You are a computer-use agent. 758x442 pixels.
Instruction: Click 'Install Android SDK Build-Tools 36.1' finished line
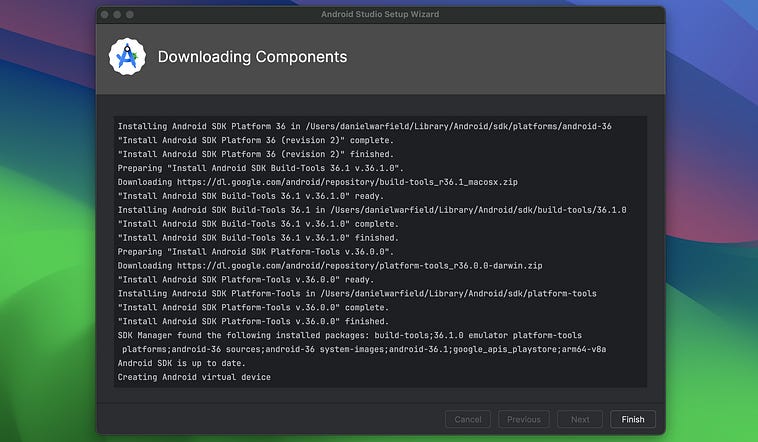point(258,238)
